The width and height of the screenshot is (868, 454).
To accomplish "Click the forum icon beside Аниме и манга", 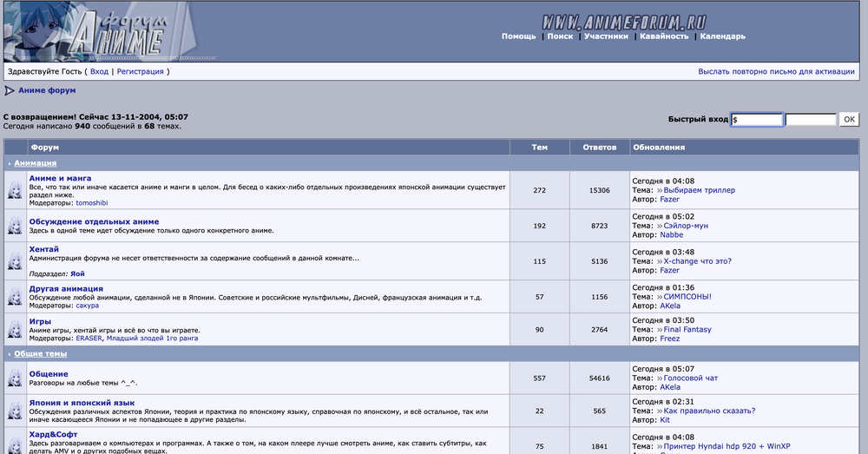I will [x=15, y=190].
